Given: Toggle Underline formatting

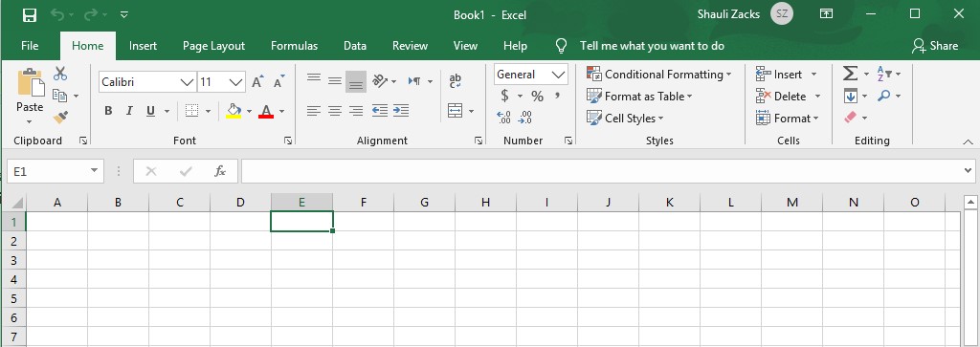Looking at the screenshot, I should coord(150,111).
